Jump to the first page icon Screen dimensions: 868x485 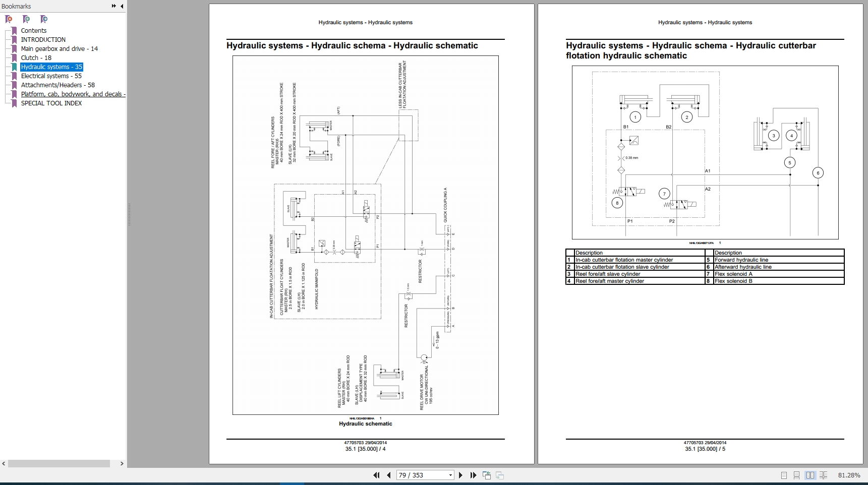coord(377,475)
